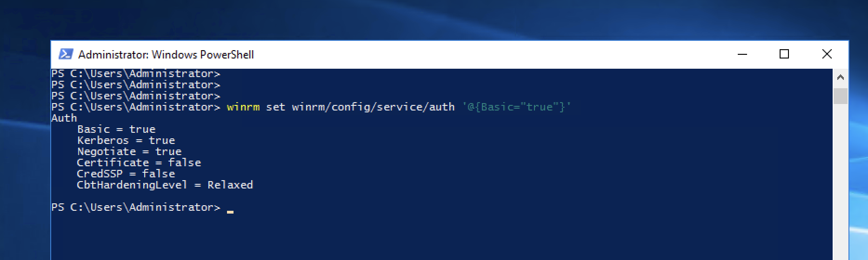This screenshot has height=260, width=868.
Task: Click the '@{Basic="true"}' string argument
Action: point(516,107)
